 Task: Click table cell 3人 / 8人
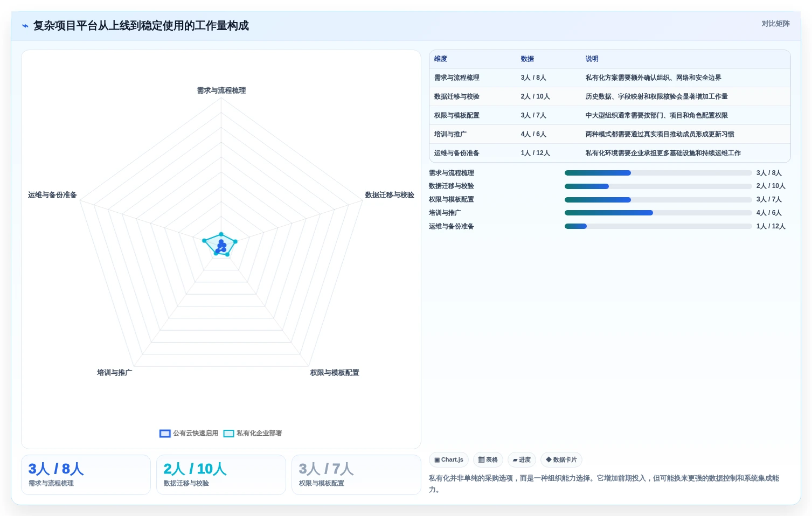533,78
